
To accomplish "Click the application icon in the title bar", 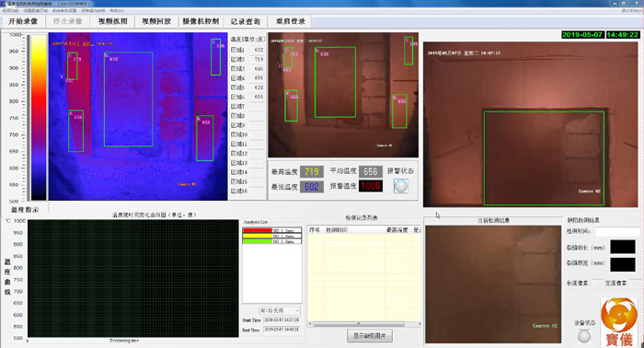I will click(4, 4).
